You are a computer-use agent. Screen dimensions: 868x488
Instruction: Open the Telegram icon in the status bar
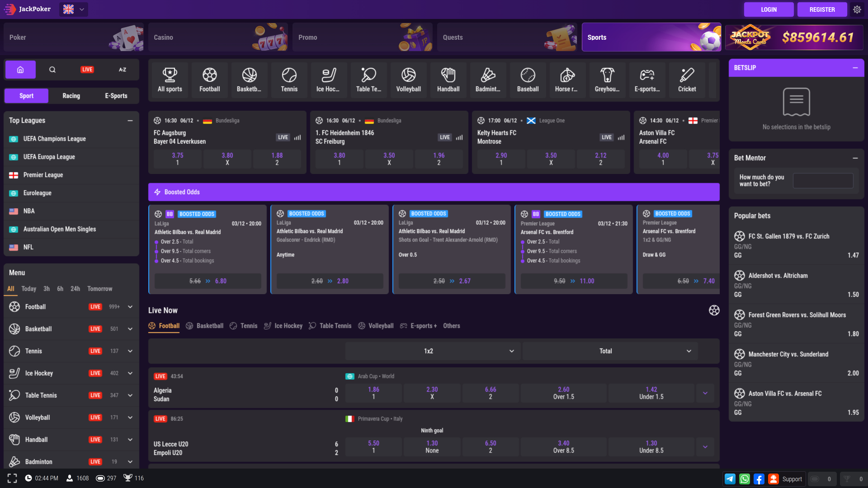click(730, 479)
